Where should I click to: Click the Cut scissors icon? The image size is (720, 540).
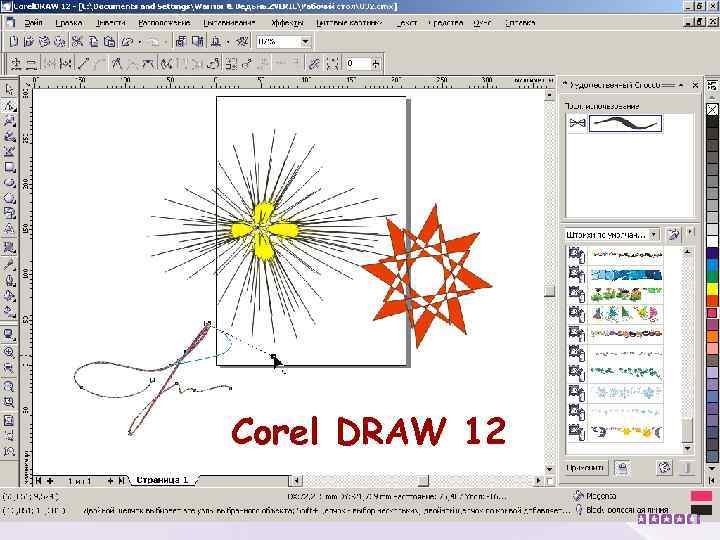77,42
